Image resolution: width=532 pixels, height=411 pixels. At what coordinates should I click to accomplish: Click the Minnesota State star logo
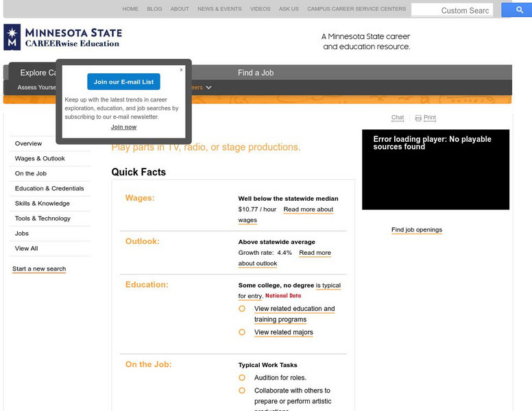click(x=12, y=37)
